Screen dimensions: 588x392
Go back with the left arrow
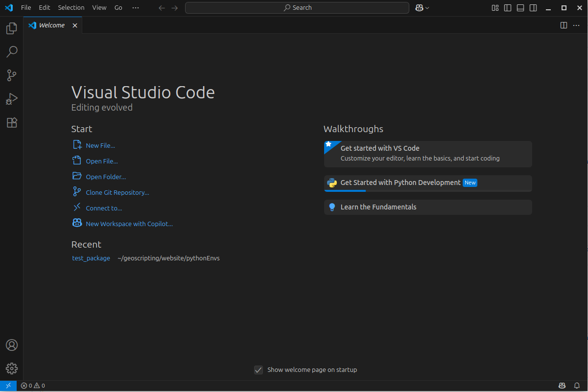[162, 8]
